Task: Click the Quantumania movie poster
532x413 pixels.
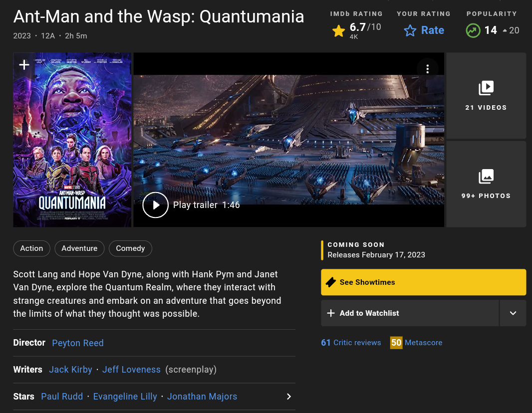Action: pyautogui.click(x=72, y=145)
